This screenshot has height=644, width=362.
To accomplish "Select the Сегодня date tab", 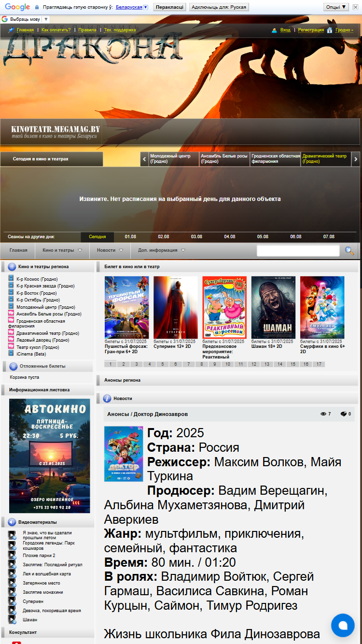I will click(x=97, y=237).
